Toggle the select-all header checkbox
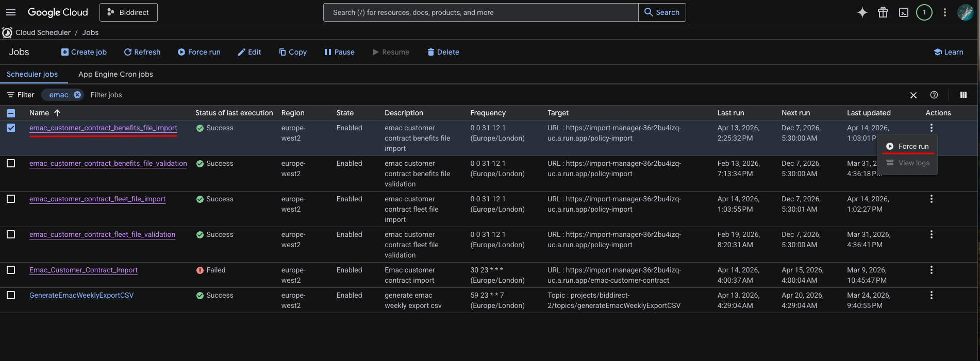 click(11, 113)
